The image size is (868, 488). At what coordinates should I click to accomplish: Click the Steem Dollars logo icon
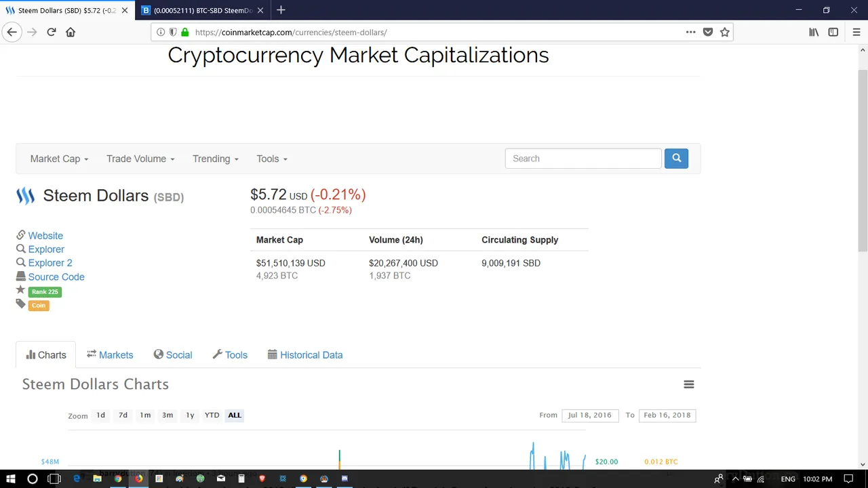(25, 196)
